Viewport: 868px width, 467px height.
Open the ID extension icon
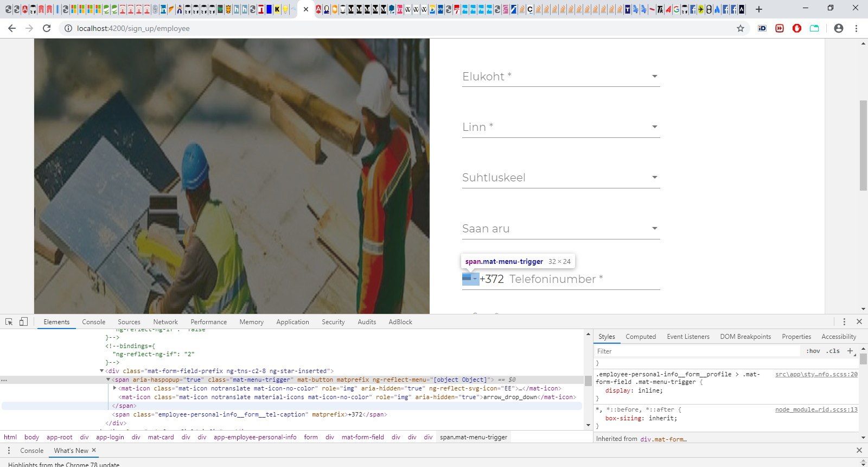[762, 28]
